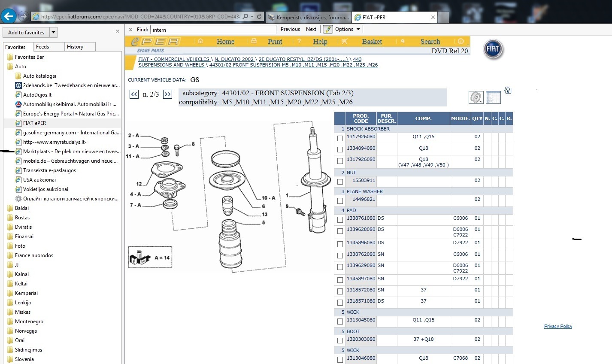Click the browser Forward arrow button
Image resolution: width=612 pixels, height=364 pixels.
point(23,16)
